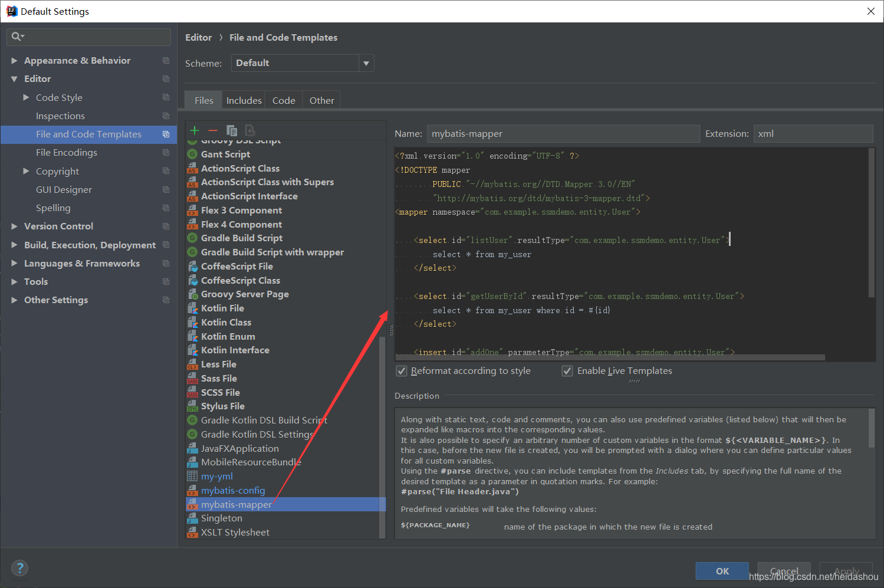884x588 pixels.
Task: Click the description panel vertical scrollbar
Action: (872, 429)
